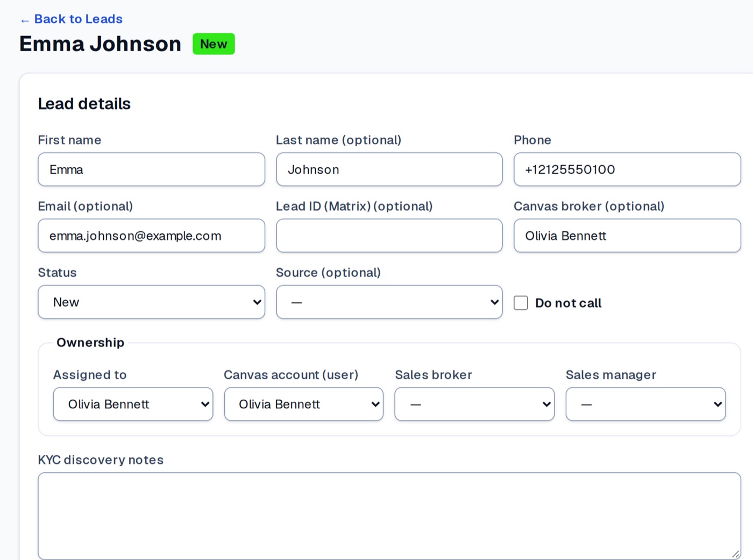753x560 pixels.
Task: Click the Phone number field
Action: [x=627, y=169]
